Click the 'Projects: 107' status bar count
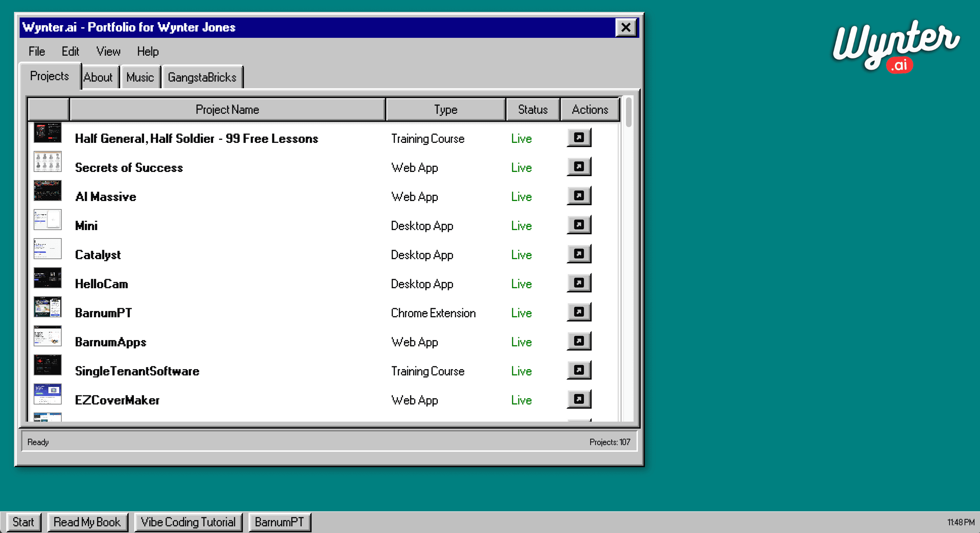Screen dimensions: 980x533 click(x=610, y=442)
